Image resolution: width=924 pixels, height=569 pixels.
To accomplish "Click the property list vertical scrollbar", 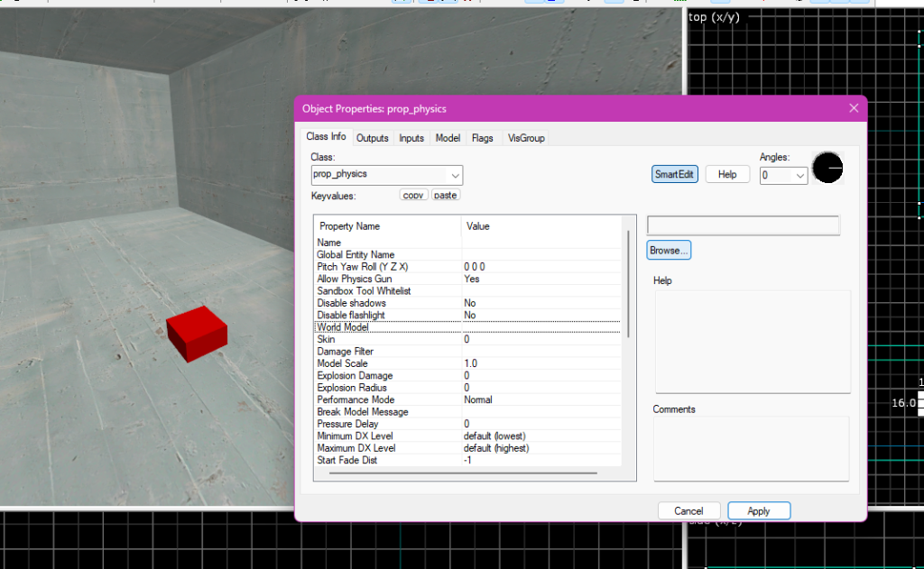I will tap(628, 284).
